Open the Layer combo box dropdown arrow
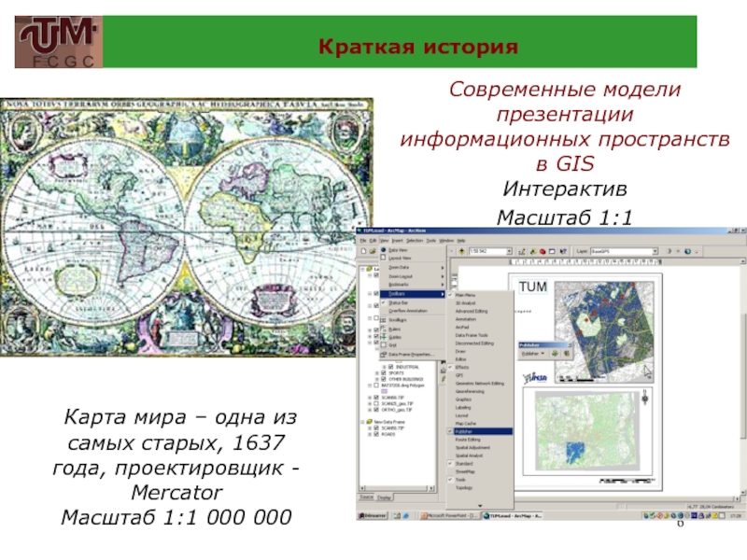 [655, 251]
